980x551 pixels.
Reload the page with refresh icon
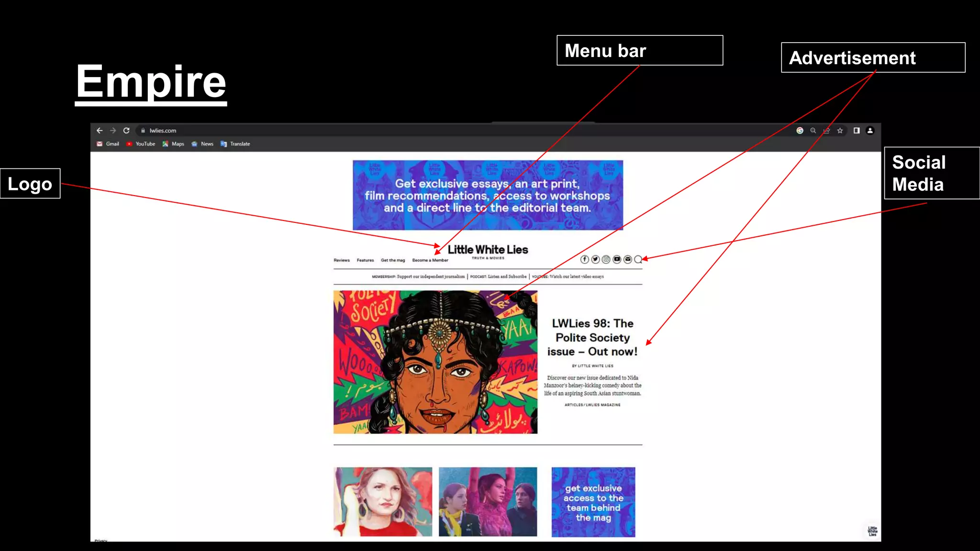(x=126, y=131)
